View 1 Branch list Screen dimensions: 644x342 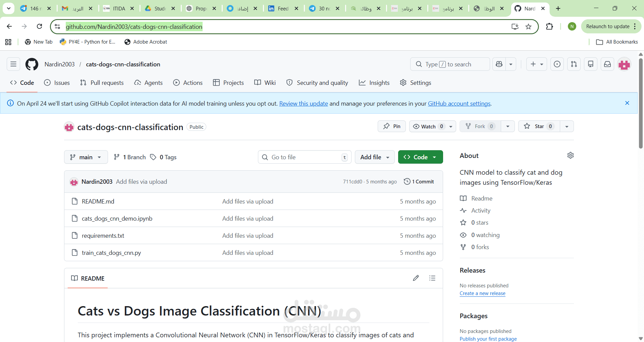(x=130, y=157)
